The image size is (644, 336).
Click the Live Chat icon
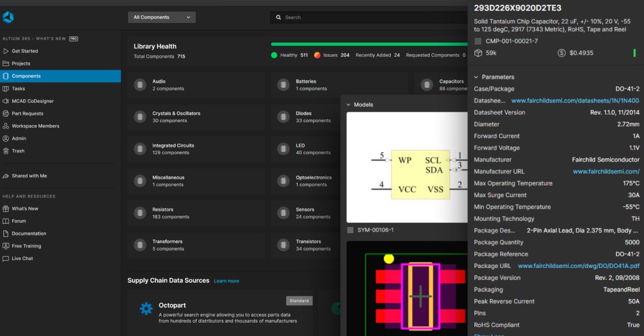pos(6,258)
